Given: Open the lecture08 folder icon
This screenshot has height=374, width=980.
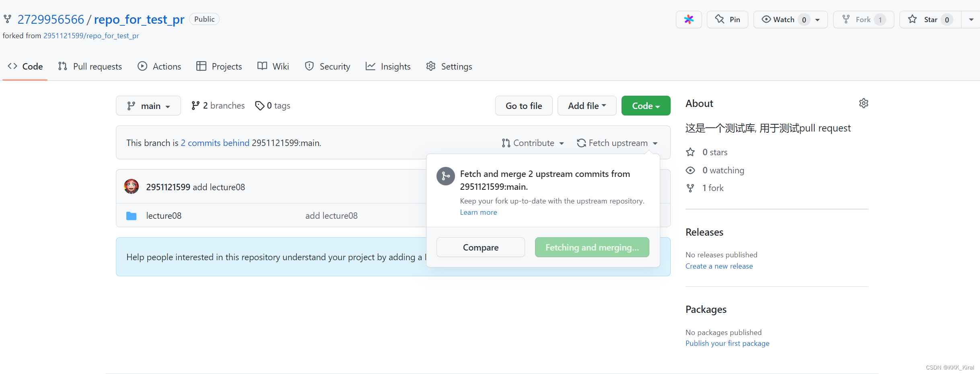Looking at the screenshot, I should pos(131,216).
